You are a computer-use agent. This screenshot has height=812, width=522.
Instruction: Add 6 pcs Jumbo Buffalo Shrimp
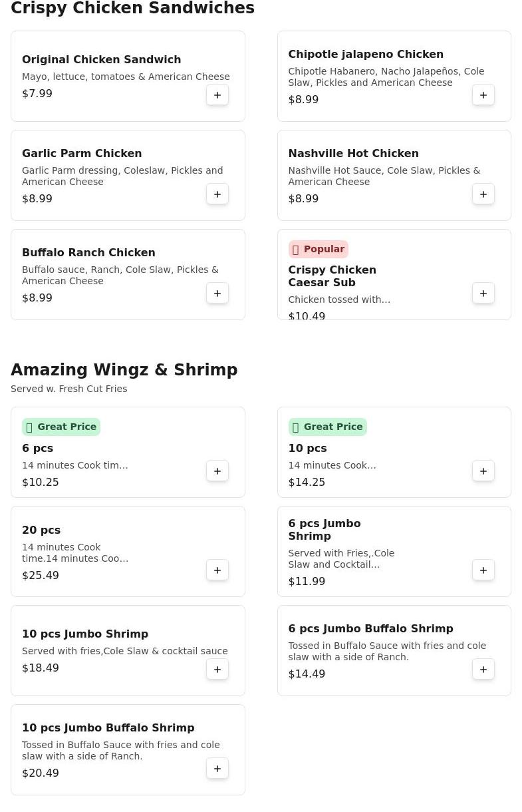coord(483,670)
